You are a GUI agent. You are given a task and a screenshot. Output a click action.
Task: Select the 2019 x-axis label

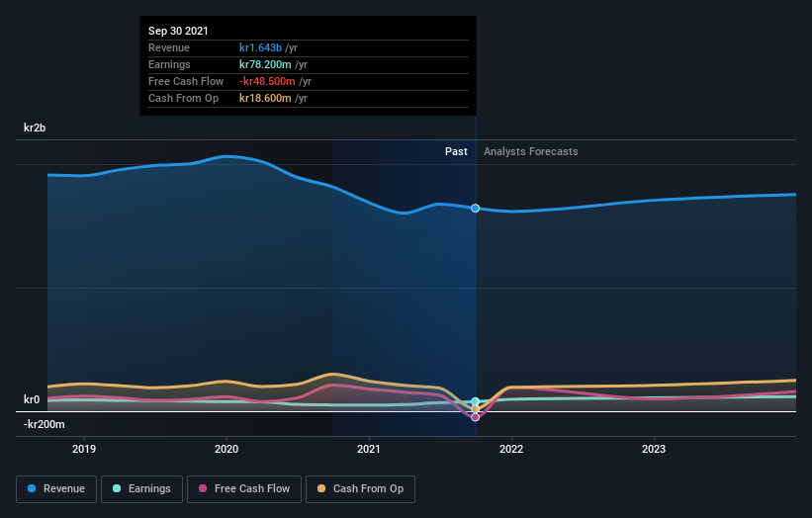click(84, 449)
